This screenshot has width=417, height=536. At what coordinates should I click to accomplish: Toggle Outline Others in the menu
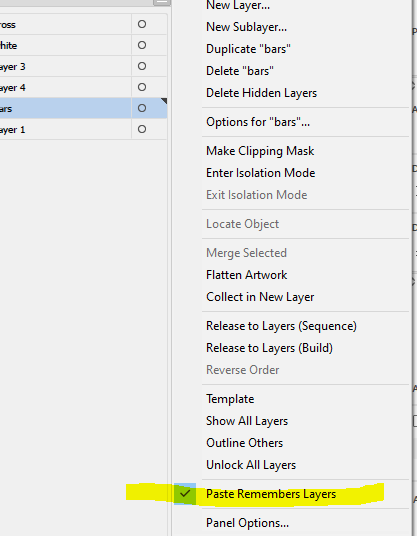(244, 443)
